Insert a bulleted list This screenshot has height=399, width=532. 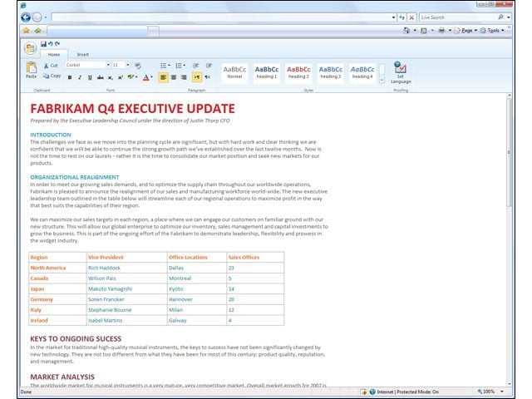coord(163,66)
